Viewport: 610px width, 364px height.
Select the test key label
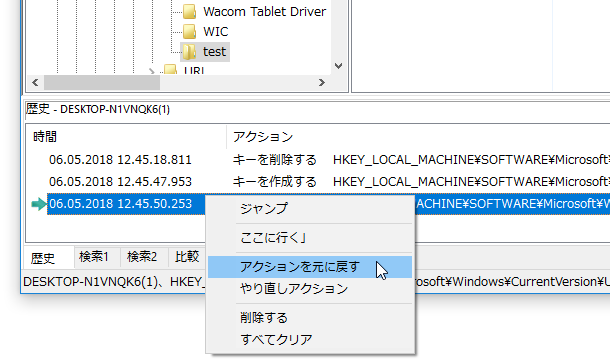coord(214,52)
